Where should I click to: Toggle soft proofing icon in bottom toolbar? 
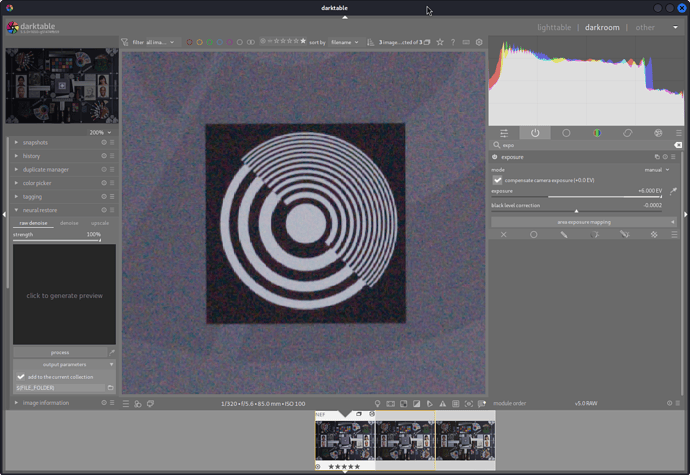tap(429, 404)
